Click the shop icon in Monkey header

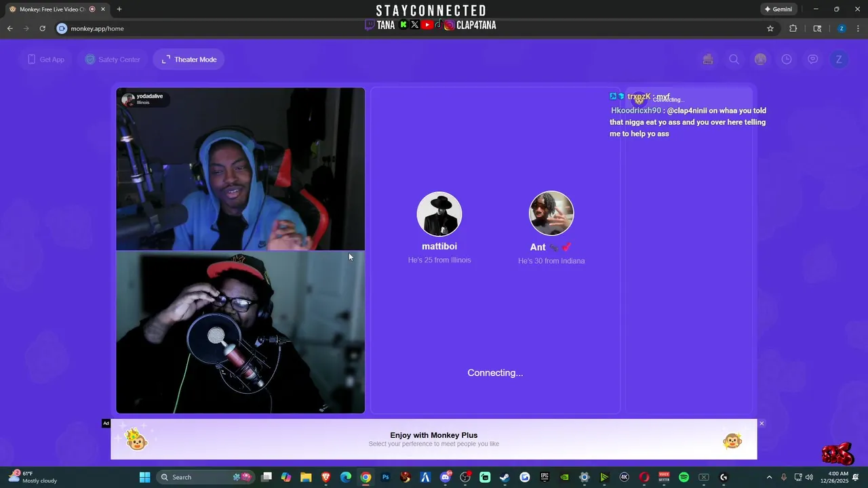coord(708,60)
